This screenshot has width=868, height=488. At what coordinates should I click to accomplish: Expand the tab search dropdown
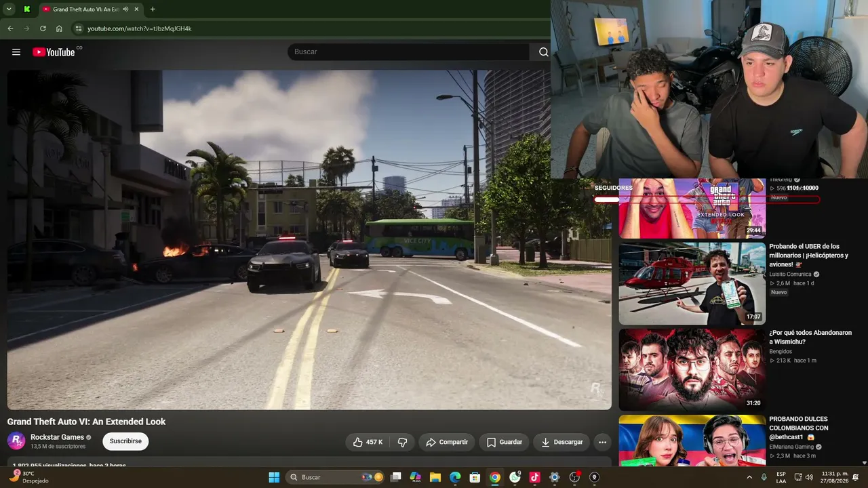9,9
